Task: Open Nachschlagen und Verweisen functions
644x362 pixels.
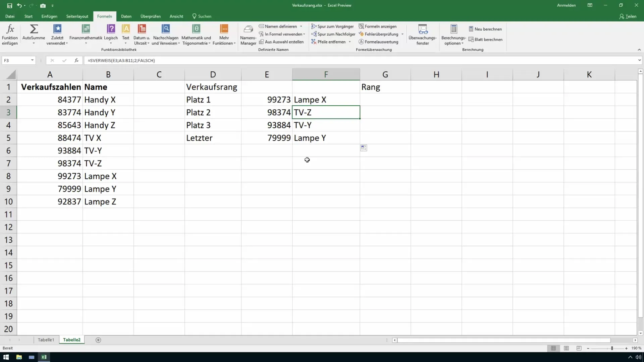Action: [166, 34]
